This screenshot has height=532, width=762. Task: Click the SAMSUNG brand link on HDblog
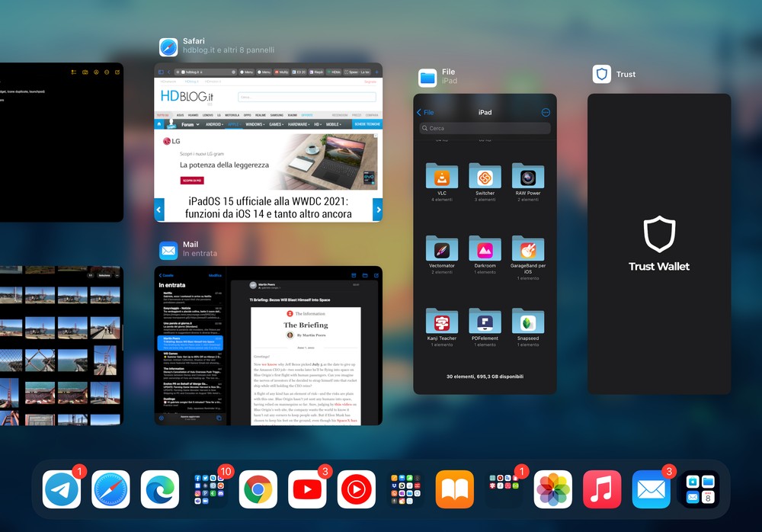click(277, 115)
